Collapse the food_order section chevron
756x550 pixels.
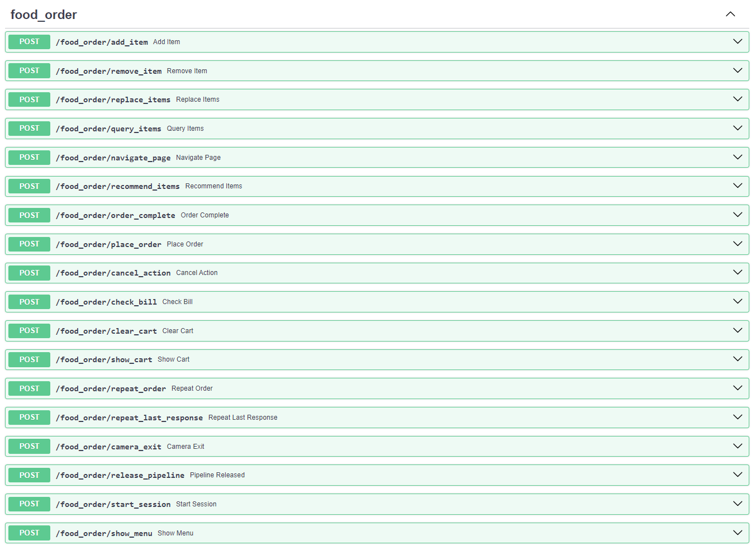(730, 14)
